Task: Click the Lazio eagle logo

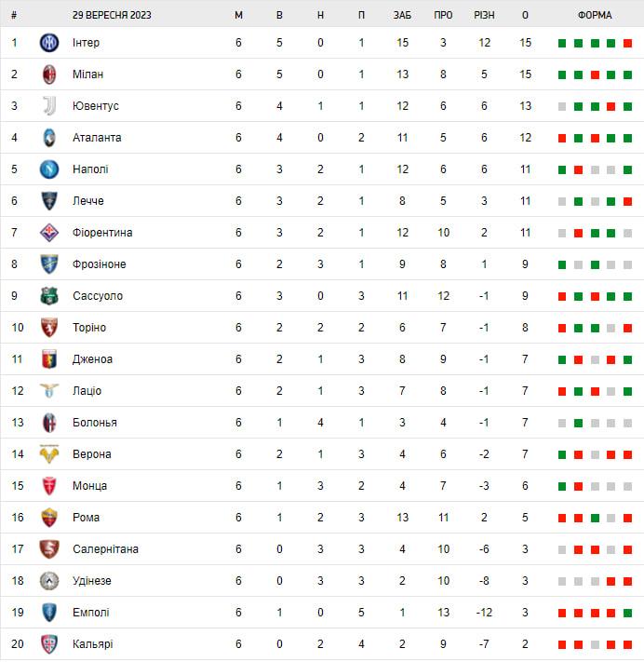Action: pyautogui.click(x=49, y=391)
